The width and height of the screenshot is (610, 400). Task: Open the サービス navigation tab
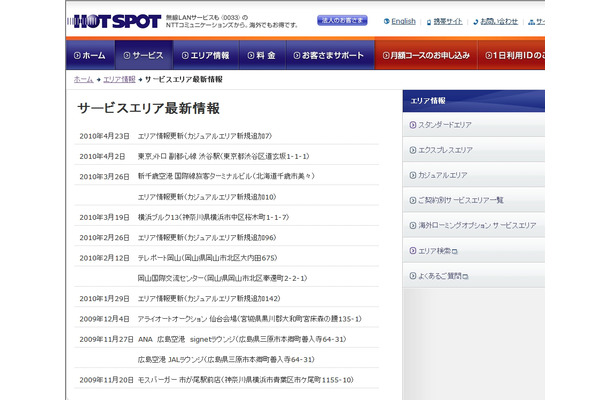coord(144,55)
